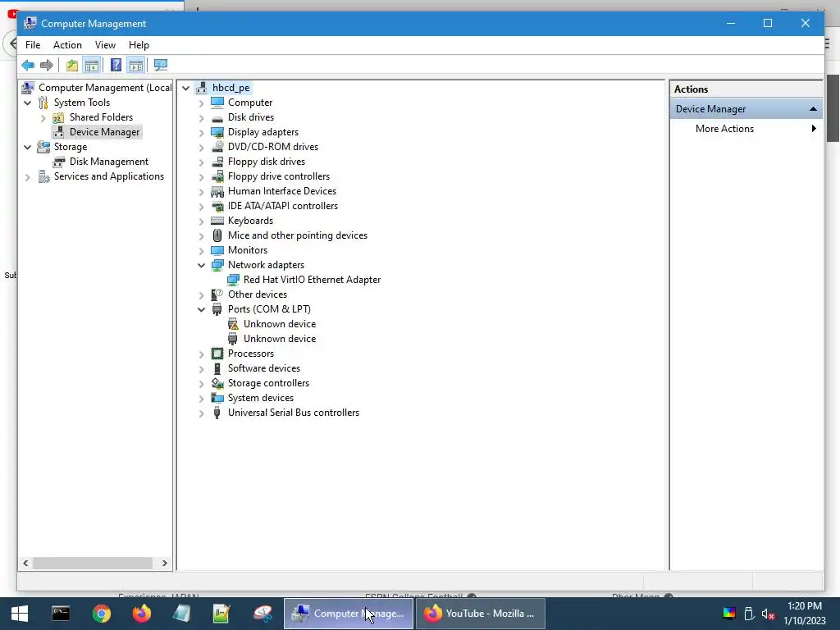
Task: Select Floppy disk drives category
Action: (x=267, y=162)
